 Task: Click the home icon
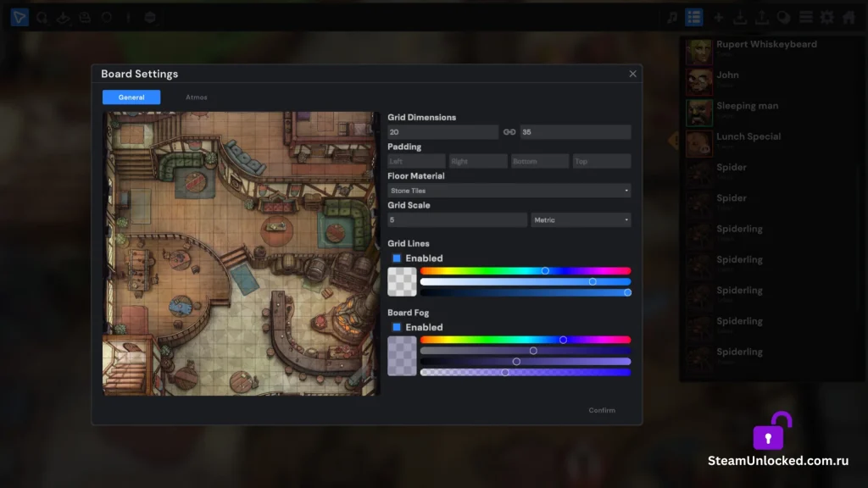849,18
